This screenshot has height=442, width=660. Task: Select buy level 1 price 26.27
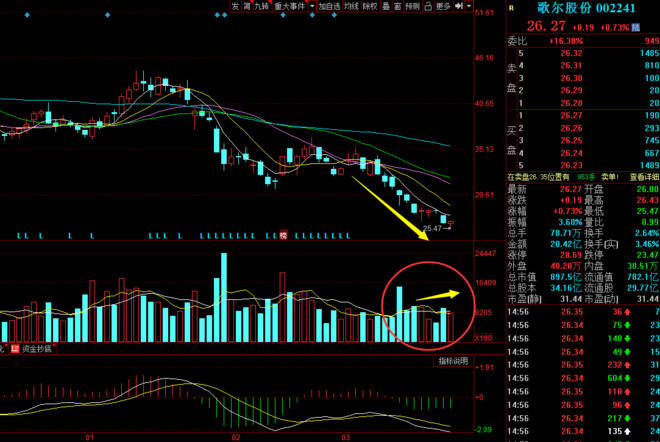pos(571,115)
